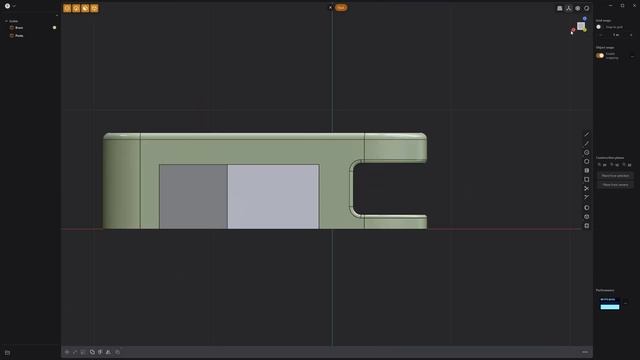Decrease the grid size with minus

(600, 35)
